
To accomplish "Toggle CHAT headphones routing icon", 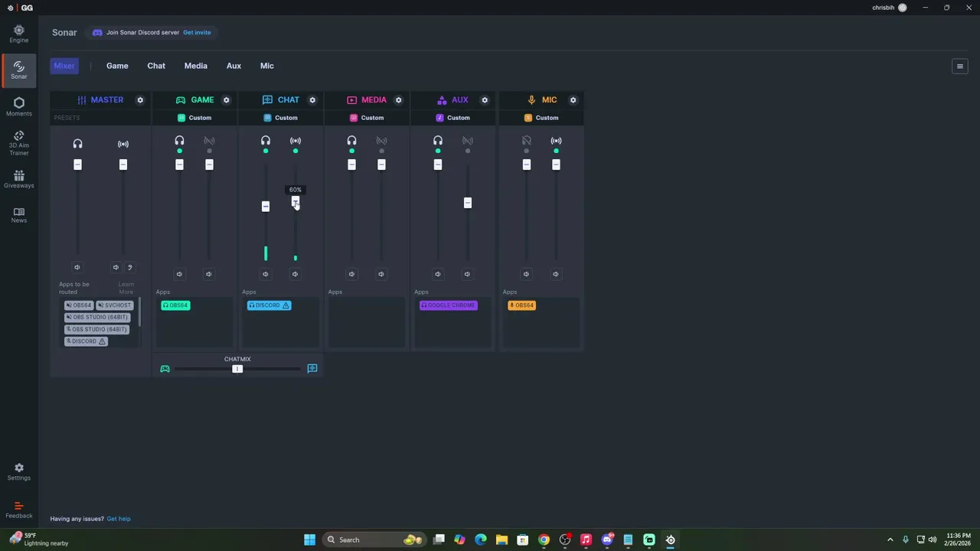I will click(266, 141).
